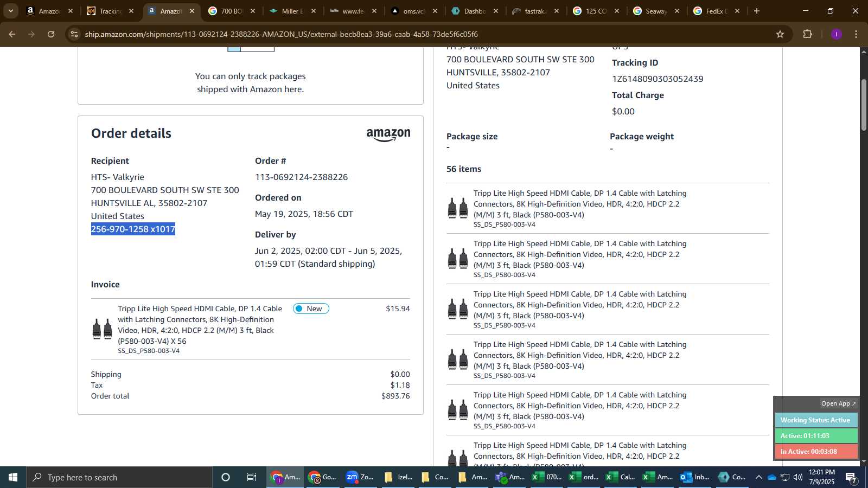The image size is (868, 488).
Task: Switch to the 700 BOU Google tab
Action: point(232,11)
